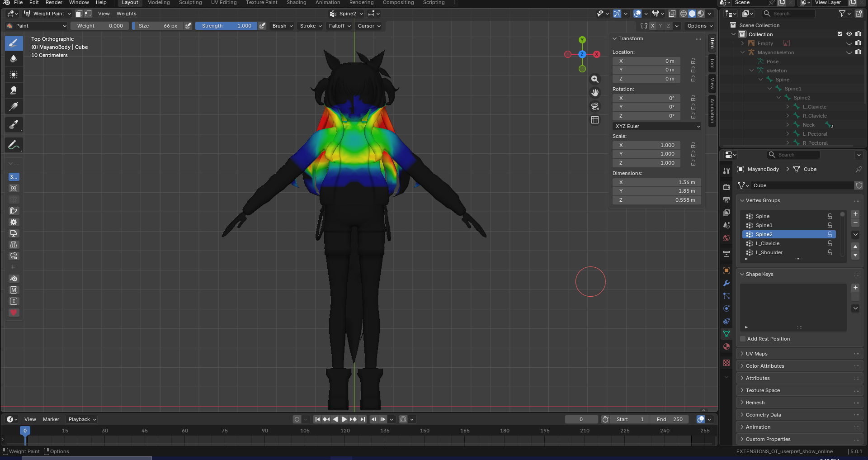Switch to the Sculpting workspace tab

click(190, 3)
